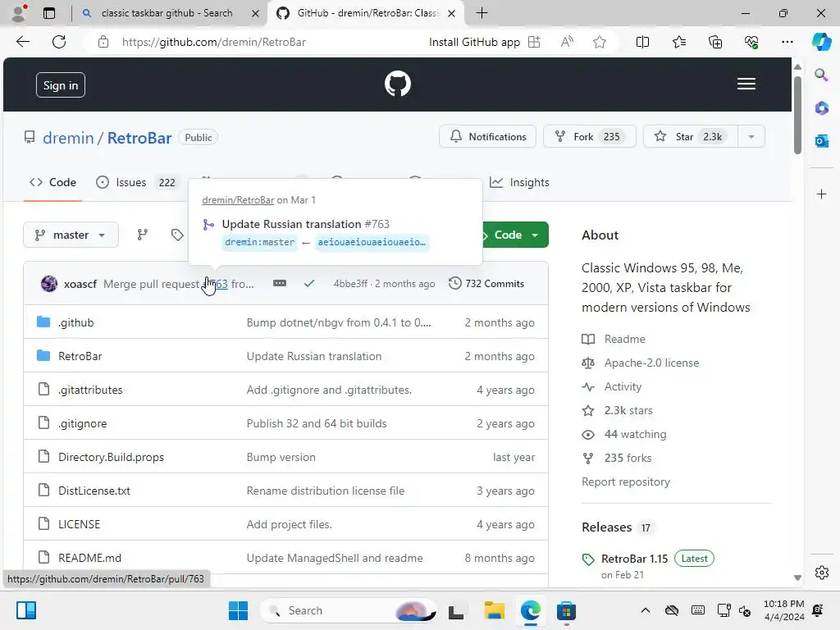The image size is (840, 630).
Task: Close the classic taskbar github Search tab
Action: coord(256,13)
